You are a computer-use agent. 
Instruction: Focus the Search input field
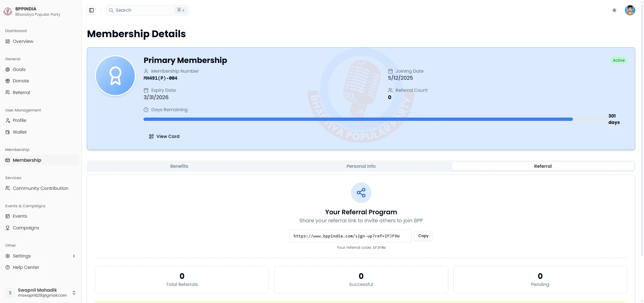pyautogui.click(x=148, y=10)
